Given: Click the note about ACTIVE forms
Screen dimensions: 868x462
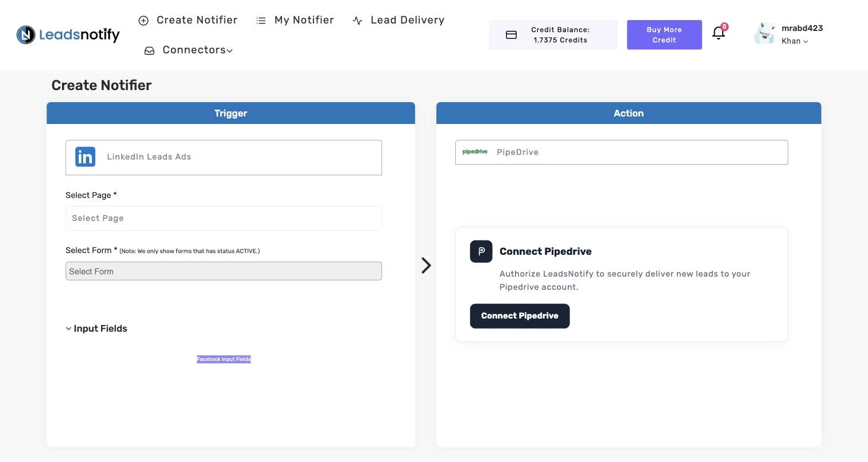Looking at the screenshot, I should point(189,251).
